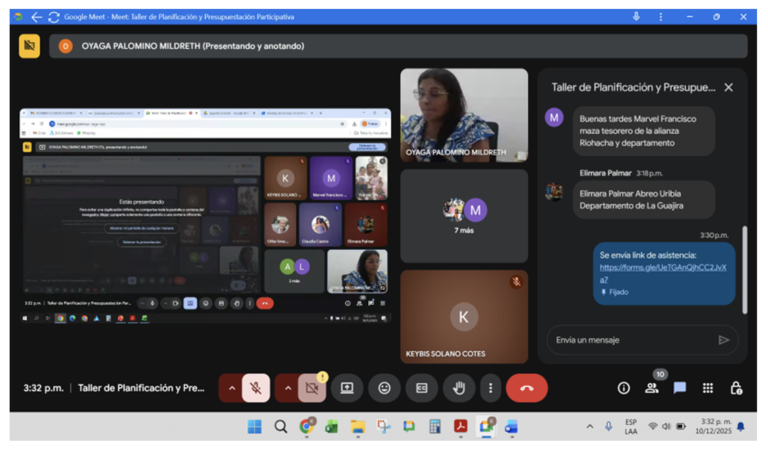Toggle the chat panel icon

680,388
